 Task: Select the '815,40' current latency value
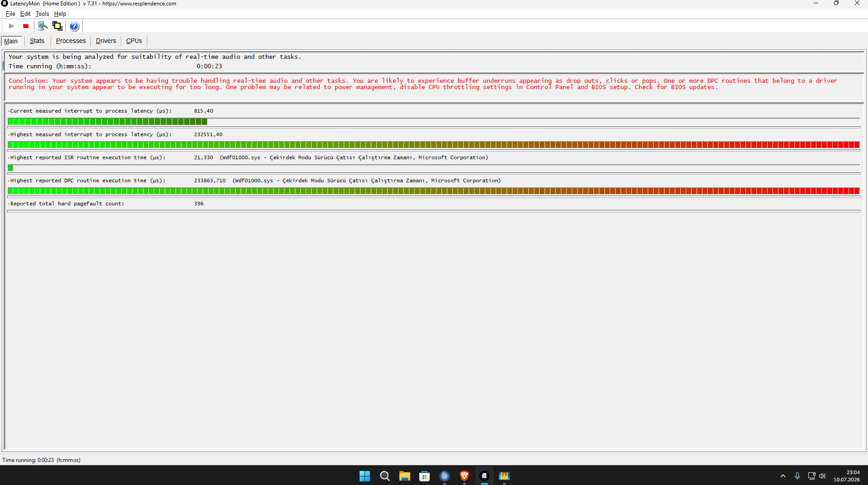click(204, 111)
